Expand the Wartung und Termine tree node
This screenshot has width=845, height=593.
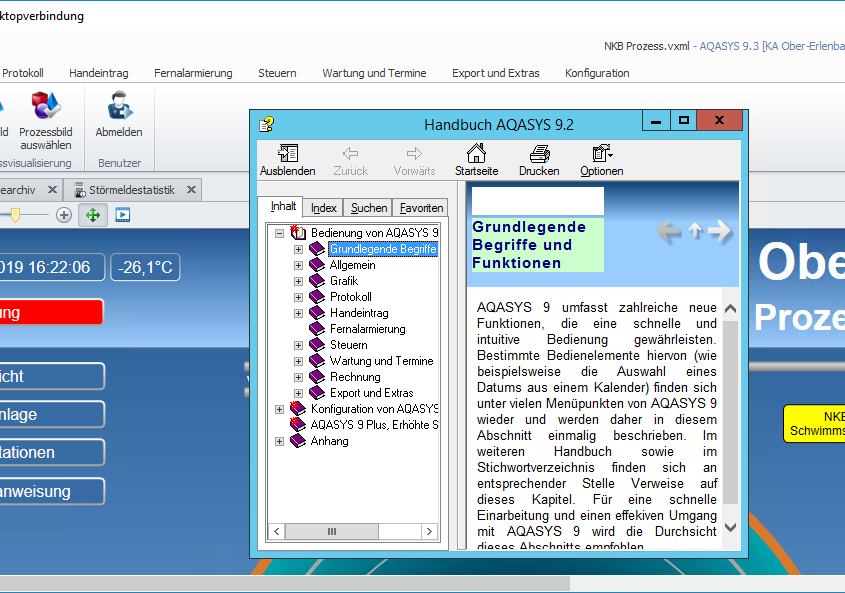298,361
